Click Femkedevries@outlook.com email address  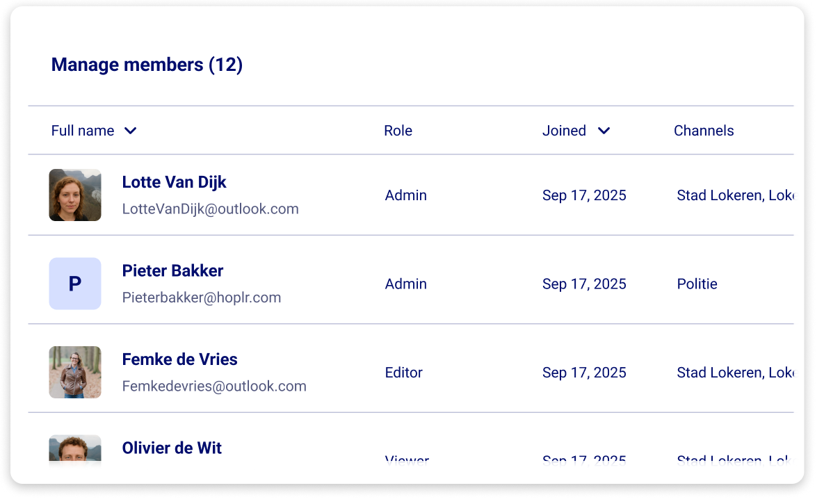click(x=214, y=386)
